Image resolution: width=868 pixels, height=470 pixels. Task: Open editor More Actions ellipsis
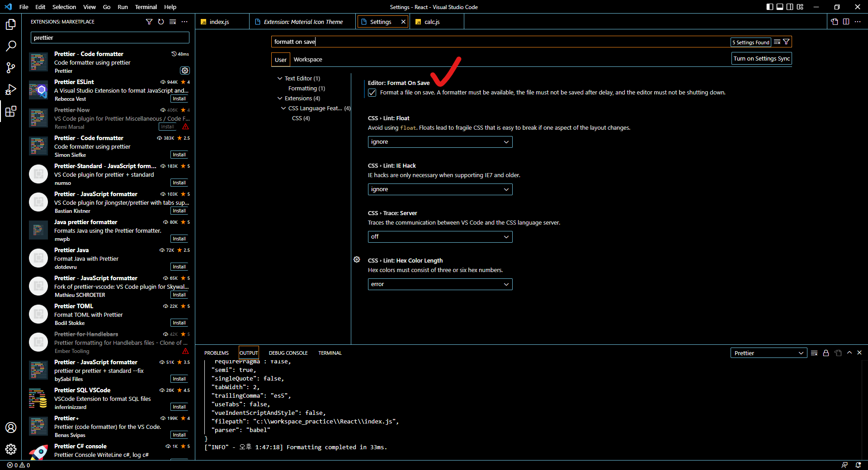coord(858,22)
